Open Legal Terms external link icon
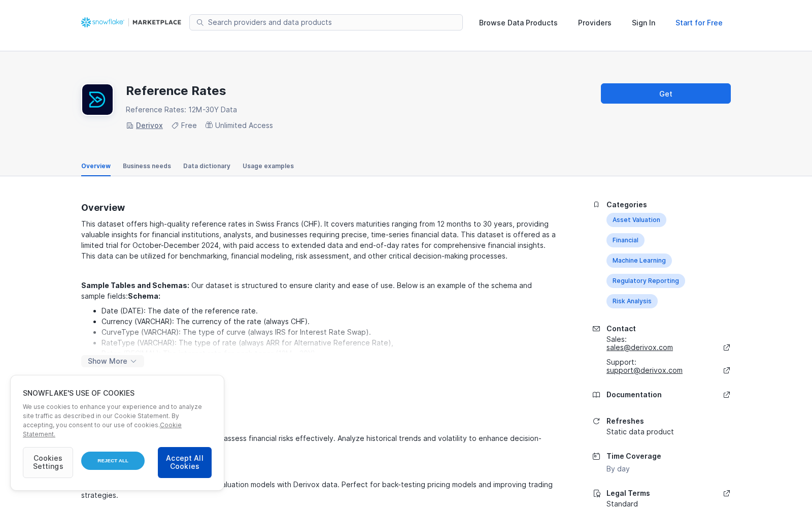 pos(727,493)
